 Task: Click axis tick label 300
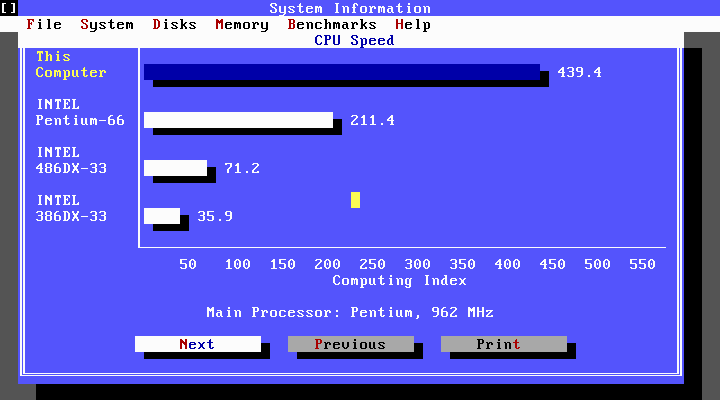[x=417, y=264]
